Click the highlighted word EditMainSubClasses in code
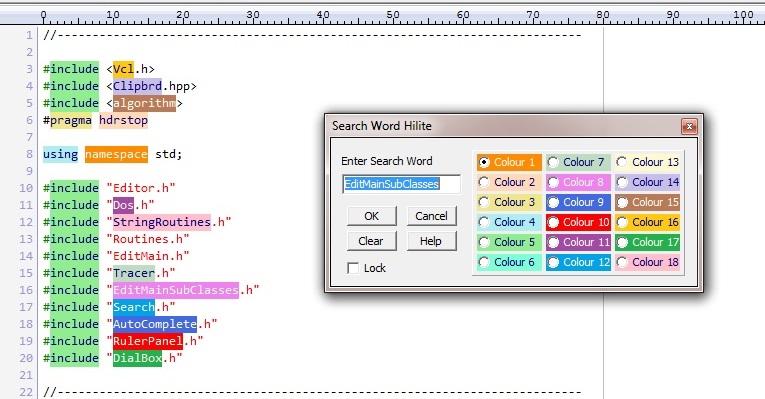This screenshot has width=765, height=399. pyautogui.click(x=176, y=290)
